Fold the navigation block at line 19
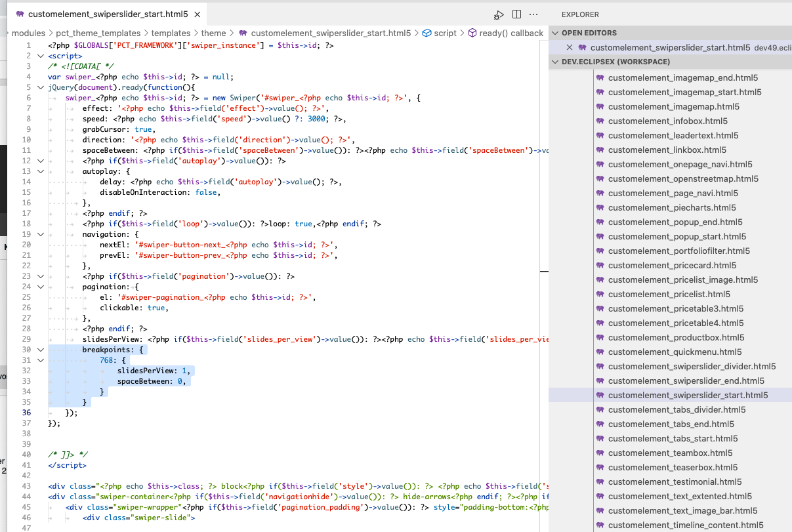 click(41, 234)
